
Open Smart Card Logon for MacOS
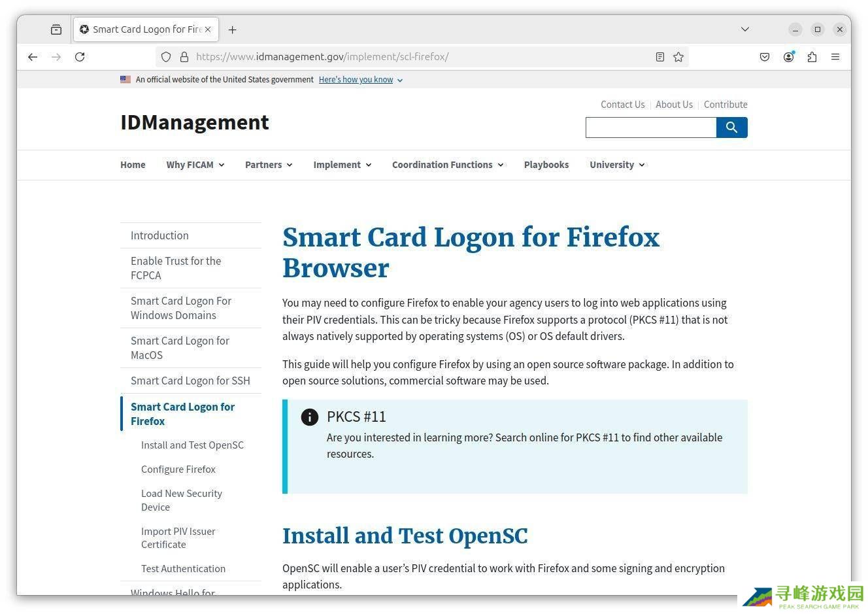point(191,348)
